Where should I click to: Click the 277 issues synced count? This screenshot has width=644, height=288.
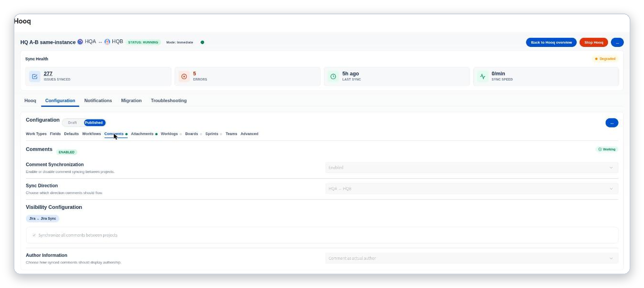pos(48,74)
